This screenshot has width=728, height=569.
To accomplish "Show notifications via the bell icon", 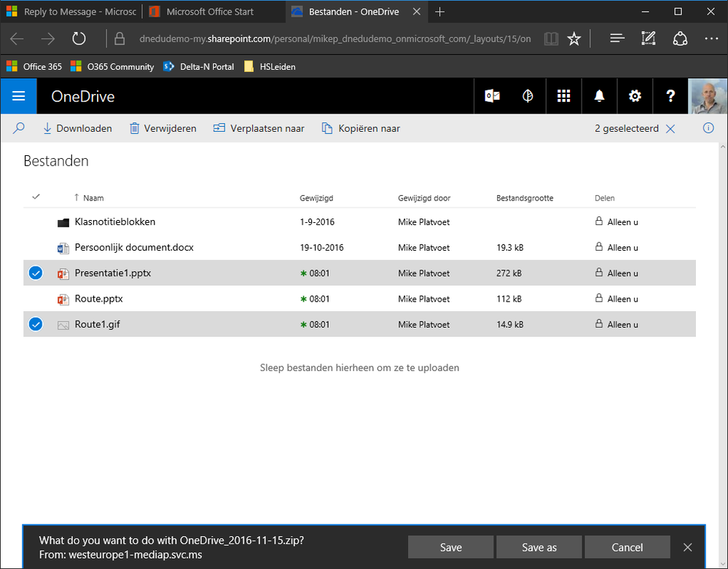I will (x=599, y=96).
